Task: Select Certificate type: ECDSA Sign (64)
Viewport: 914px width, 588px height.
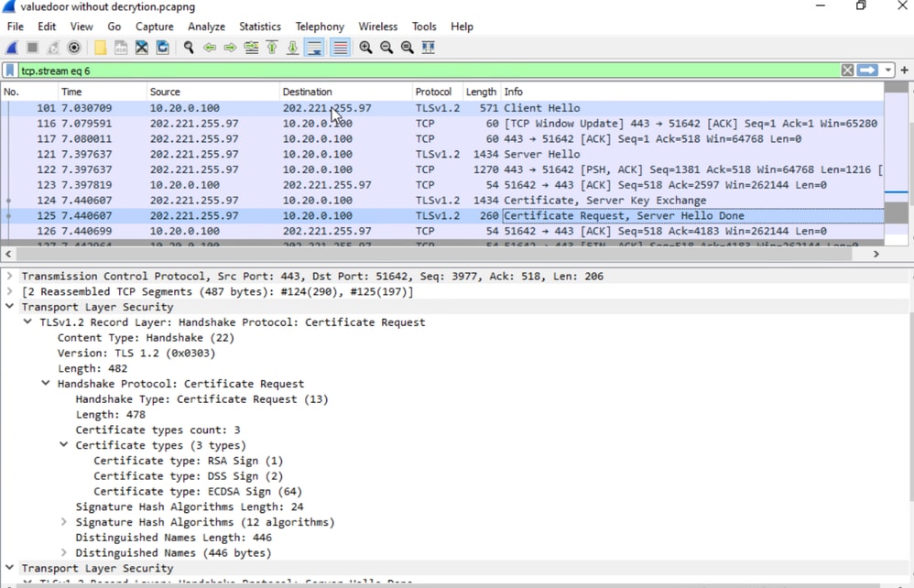Action: [x=198, y=491]
